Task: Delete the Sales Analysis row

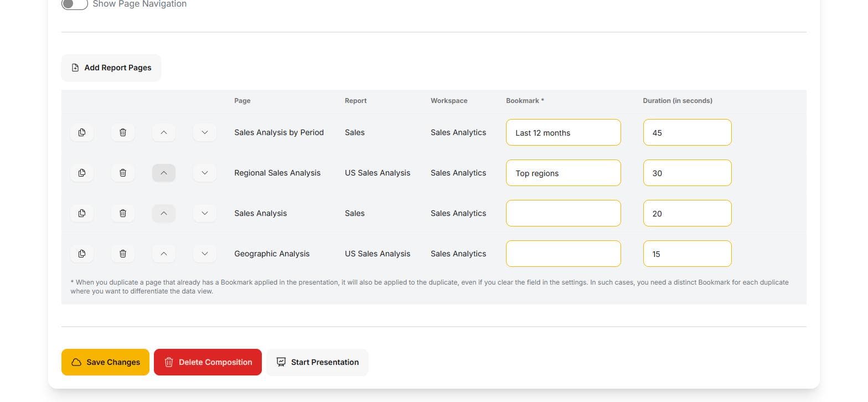Action: click(x=123, y=213)
